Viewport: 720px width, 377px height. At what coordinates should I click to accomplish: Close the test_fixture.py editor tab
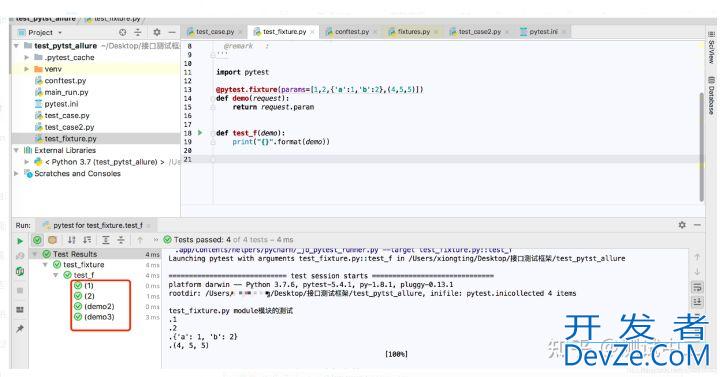pos(312,32)
